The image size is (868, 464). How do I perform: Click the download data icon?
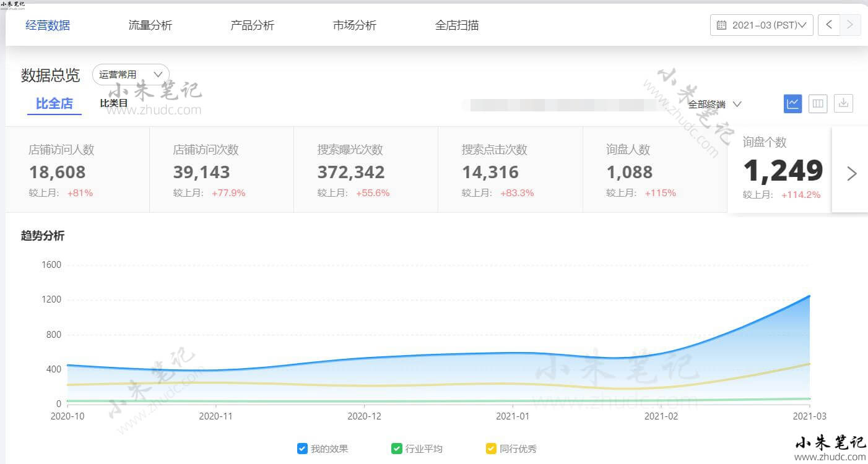(843, 104)
